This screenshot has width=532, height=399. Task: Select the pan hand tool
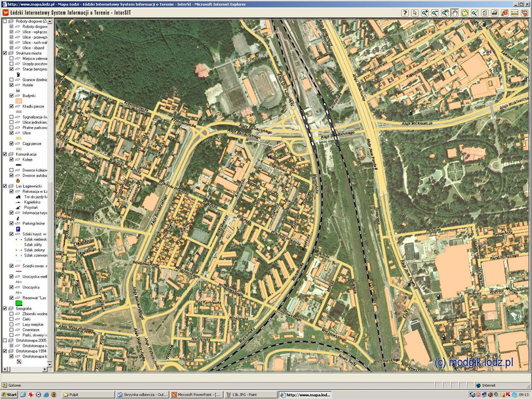(454, 13)
